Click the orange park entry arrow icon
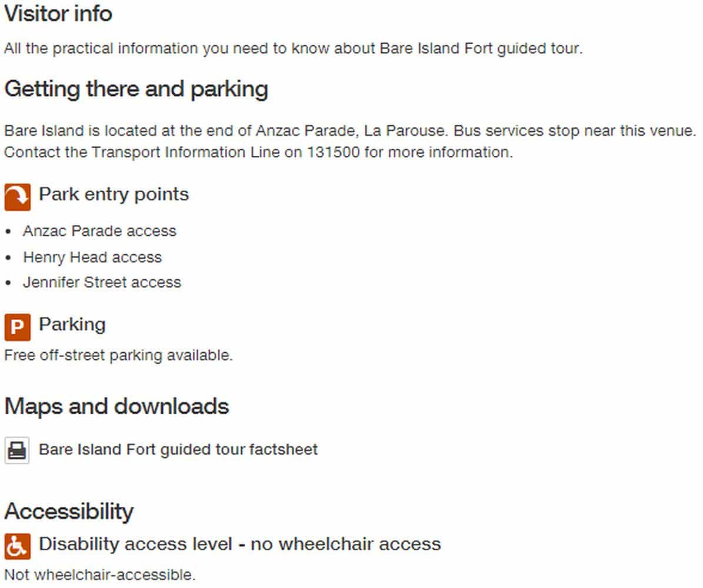Screen dimensions: 703x588 18,197
